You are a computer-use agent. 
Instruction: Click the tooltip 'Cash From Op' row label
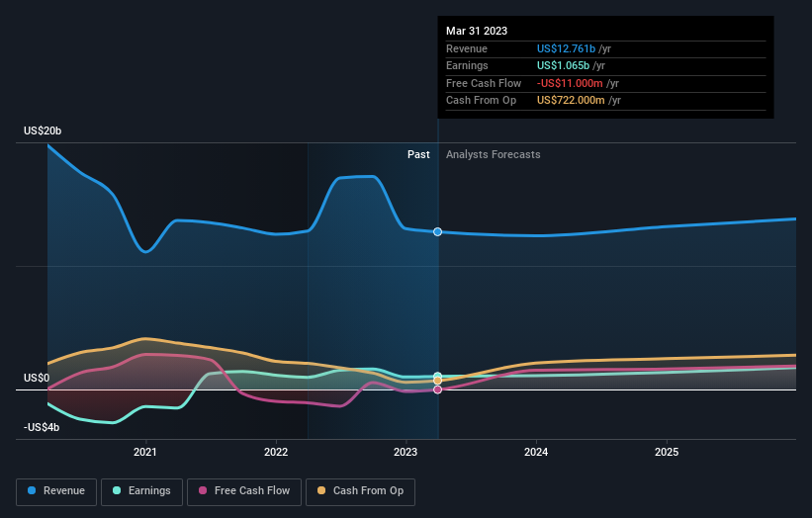click(x=481, y=101)
